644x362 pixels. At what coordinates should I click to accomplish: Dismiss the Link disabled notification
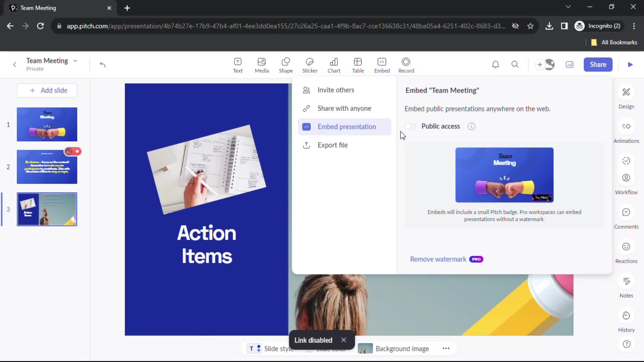344,340
